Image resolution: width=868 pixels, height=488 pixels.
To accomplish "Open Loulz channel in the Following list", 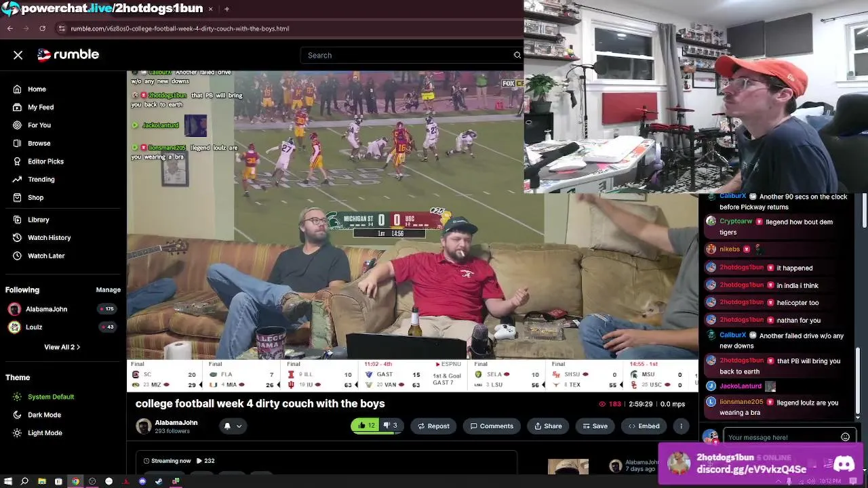I will point(34,327).
